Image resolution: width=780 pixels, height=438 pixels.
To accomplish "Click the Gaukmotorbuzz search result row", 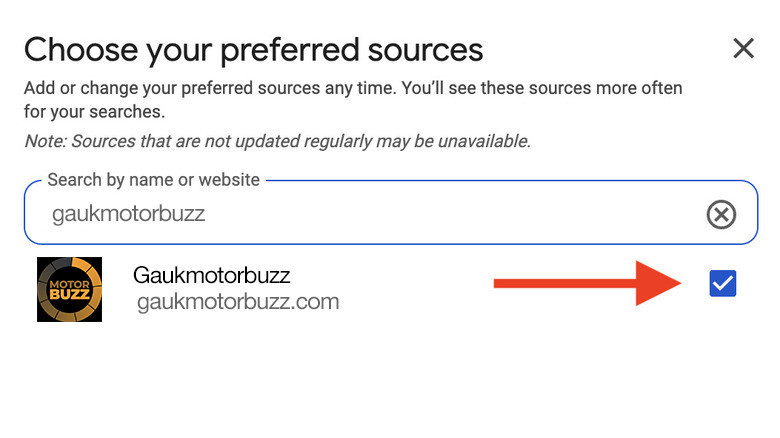I will [x=400, y=288].
